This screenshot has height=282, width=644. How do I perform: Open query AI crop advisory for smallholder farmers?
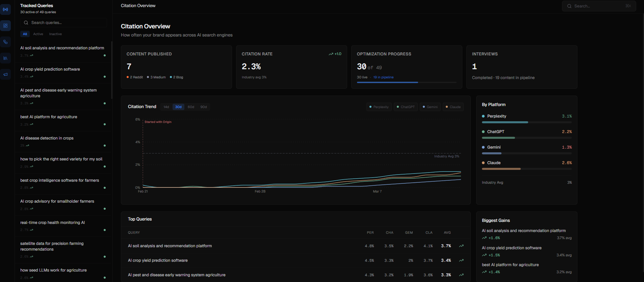tap(63, 205)
